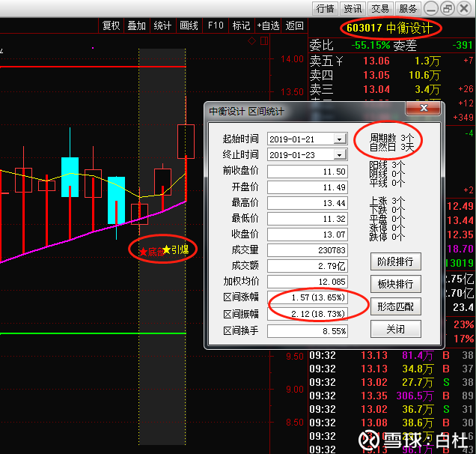
Task: Click the 复权 toolbar button
Action: 111,25
